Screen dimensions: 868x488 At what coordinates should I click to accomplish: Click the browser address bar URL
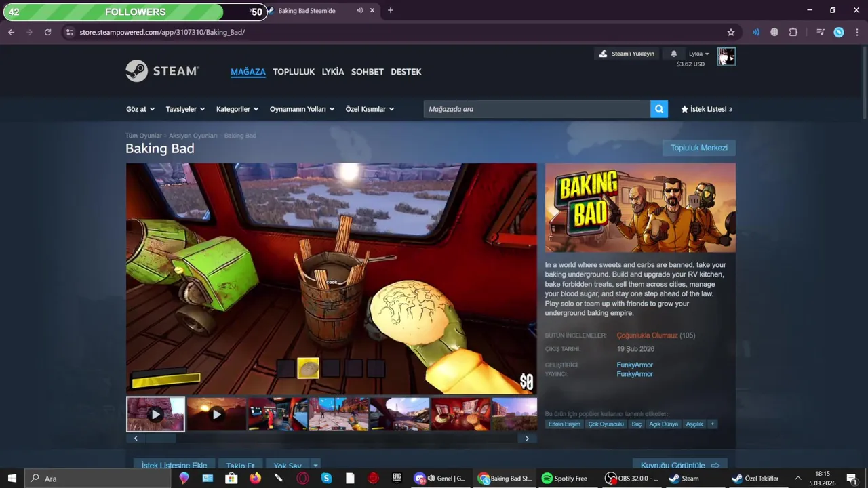coord(162,32)
